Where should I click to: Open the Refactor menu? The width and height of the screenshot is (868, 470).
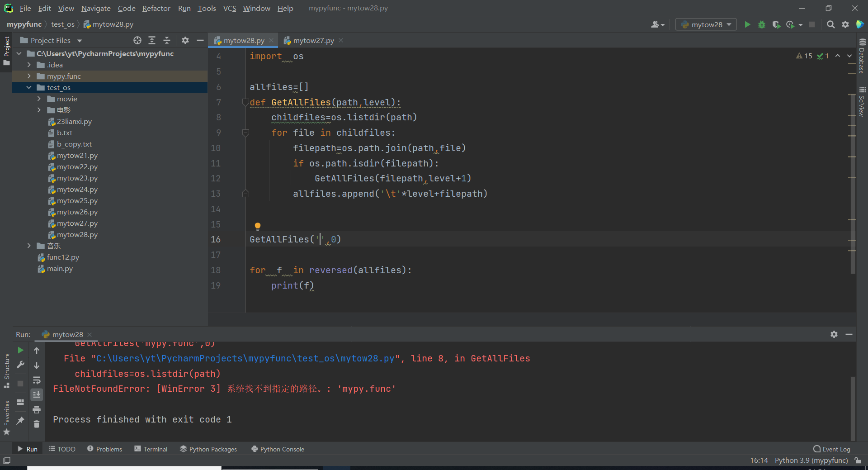(156, 8)
